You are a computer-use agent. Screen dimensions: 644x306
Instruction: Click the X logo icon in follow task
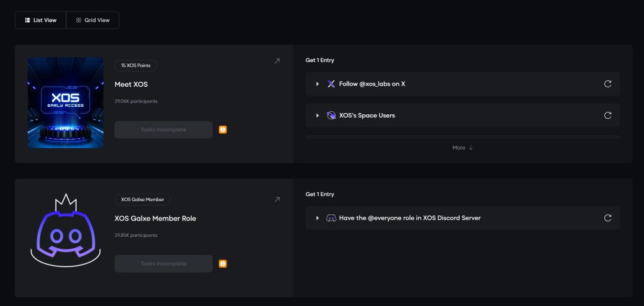(331, 84)
